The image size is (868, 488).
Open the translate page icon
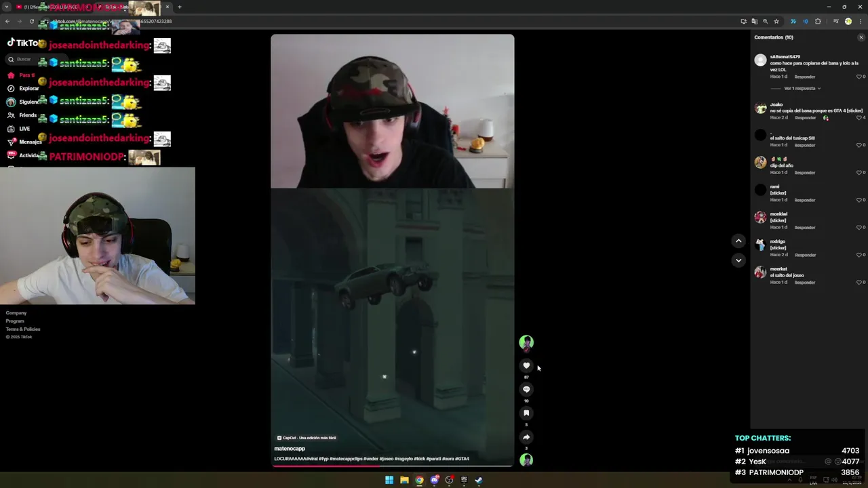coord(754,21)
